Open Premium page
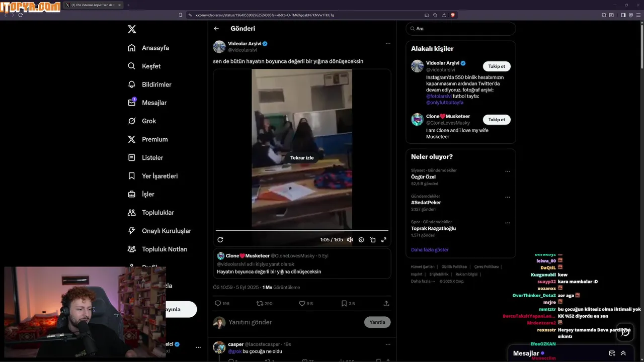The width and height of the screenshot is (644, 362). coord(148,139)
